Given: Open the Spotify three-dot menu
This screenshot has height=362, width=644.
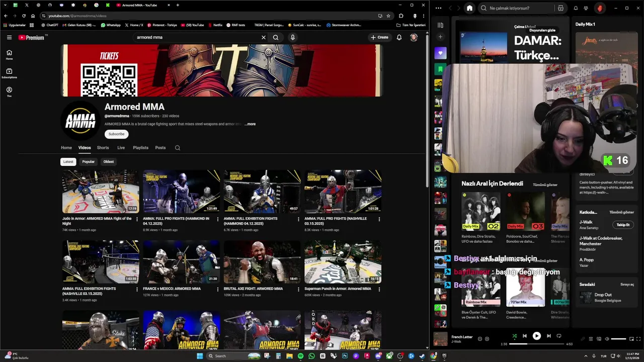Looking at the screenshot, I should 439,8.
